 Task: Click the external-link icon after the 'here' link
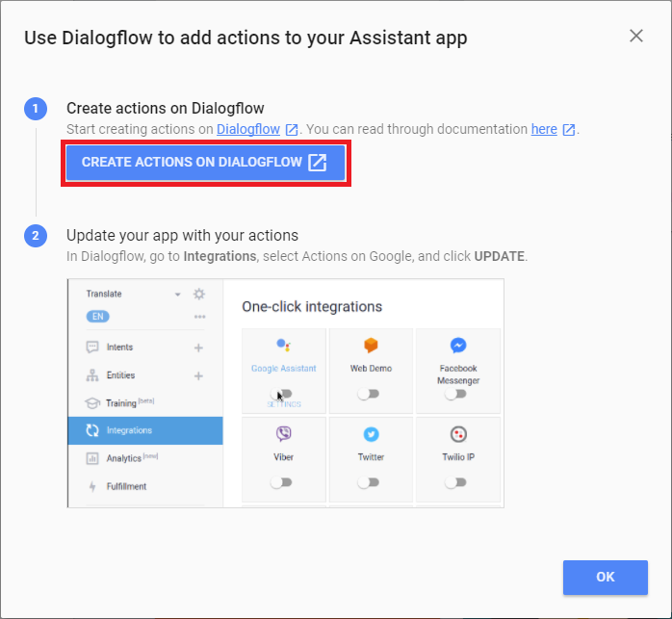569,129
